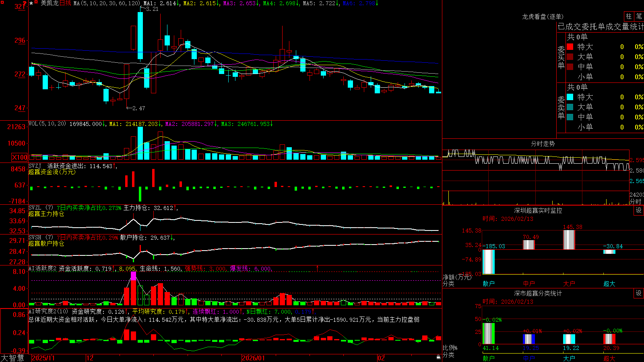Click the 2.47 low price annotation

coord(138,108)
